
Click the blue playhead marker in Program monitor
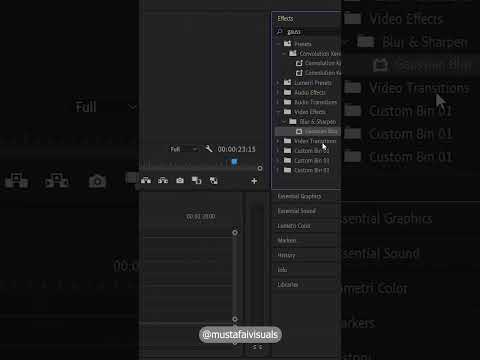point(234,162)
